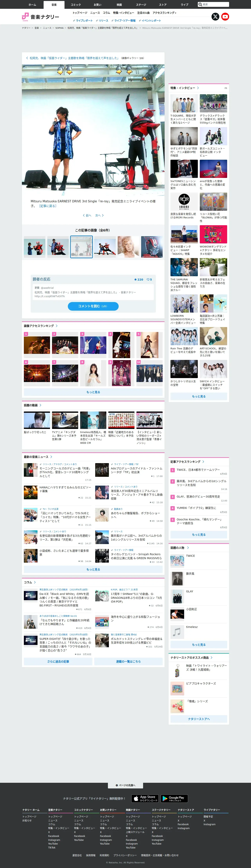Click さらに過去の記事 button
This screenshot has height=868, width=251.
click(58, 661)
